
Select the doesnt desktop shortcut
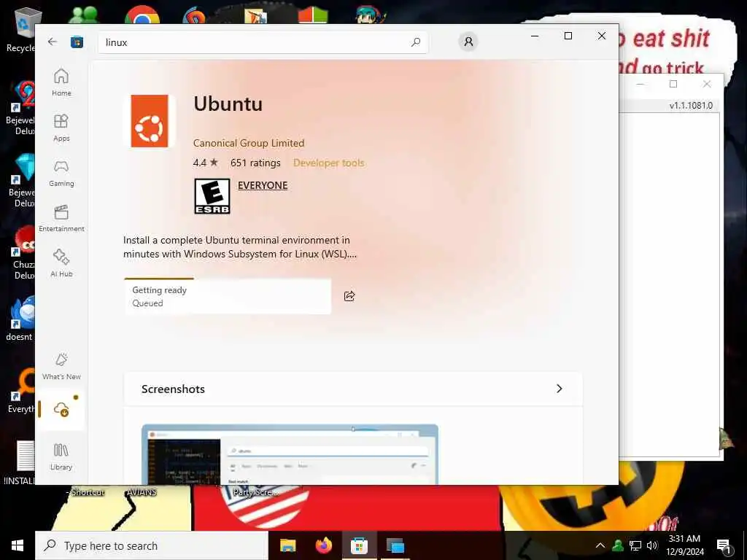[x=20, y=318]
